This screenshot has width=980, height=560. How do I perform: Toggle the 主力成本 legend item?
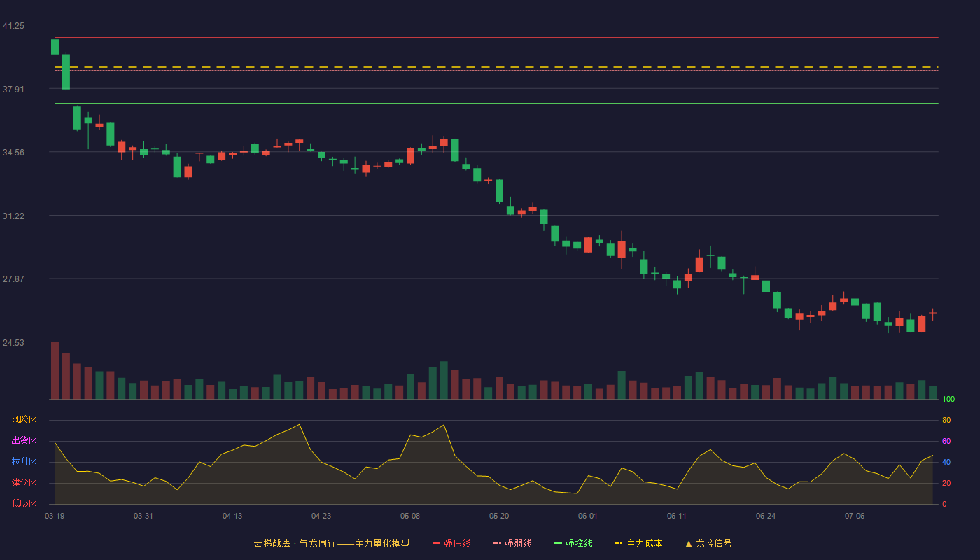[638, 543]
